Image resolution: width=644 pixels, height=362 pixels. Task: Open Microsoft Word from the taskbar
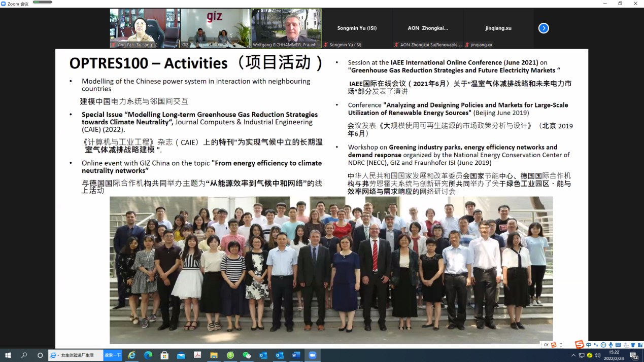pyautogui.click(x=296, y=355)
